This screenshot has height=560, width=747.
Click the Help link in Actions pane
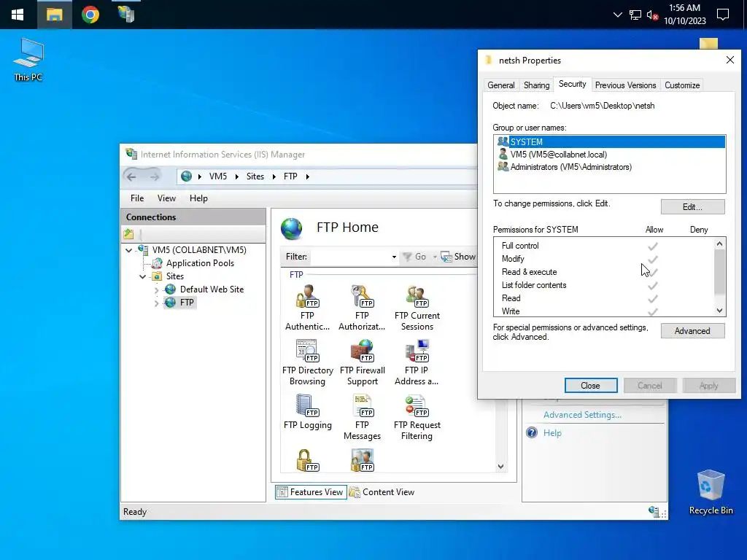pyautogui.click(x=552, y=433)
